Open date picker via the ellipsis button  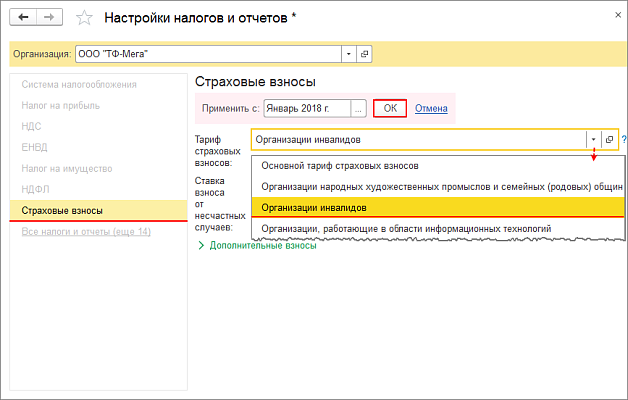click(357, 108)
